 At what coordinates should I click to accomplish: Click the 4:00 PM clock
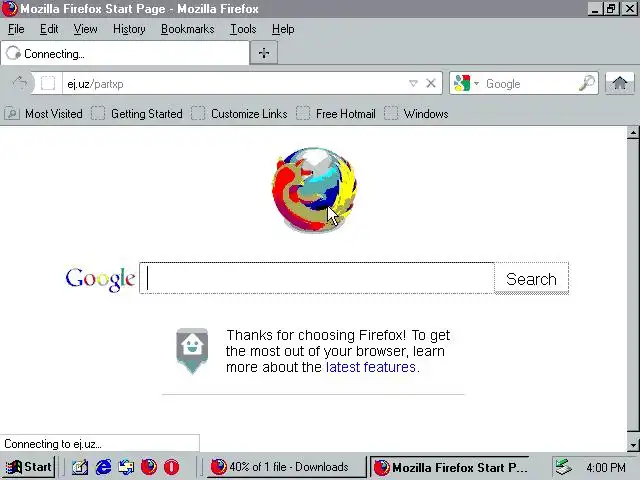(606, 467)
